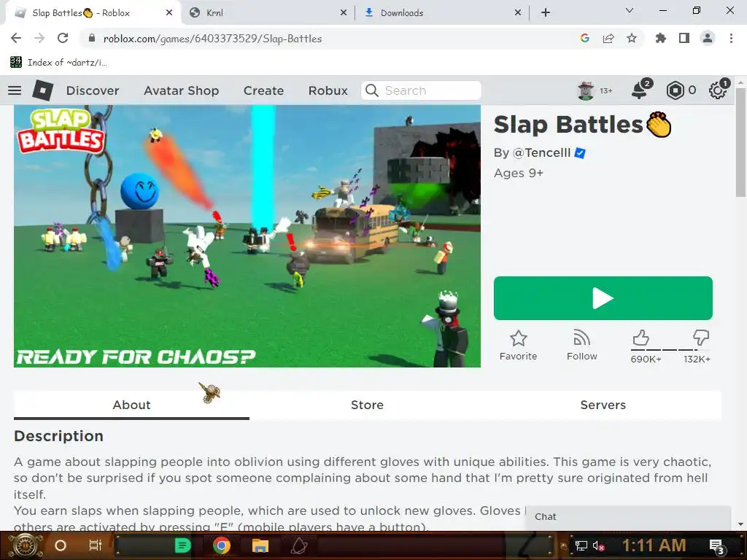Follow the Slap Battles game
Viewport: 747px width, 560px height.
(581, 346)
